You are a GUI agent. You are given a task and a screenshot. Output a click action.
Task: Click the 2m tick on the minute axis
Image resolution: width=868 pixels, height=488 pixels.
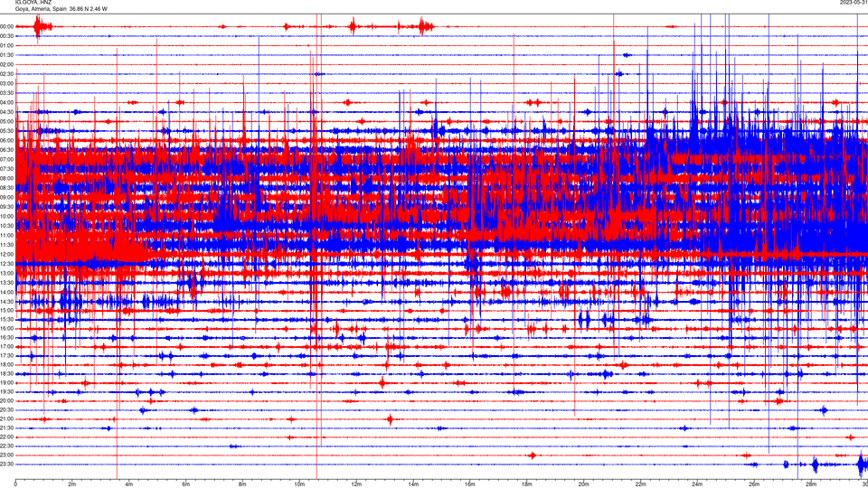(x=72, y=484)
